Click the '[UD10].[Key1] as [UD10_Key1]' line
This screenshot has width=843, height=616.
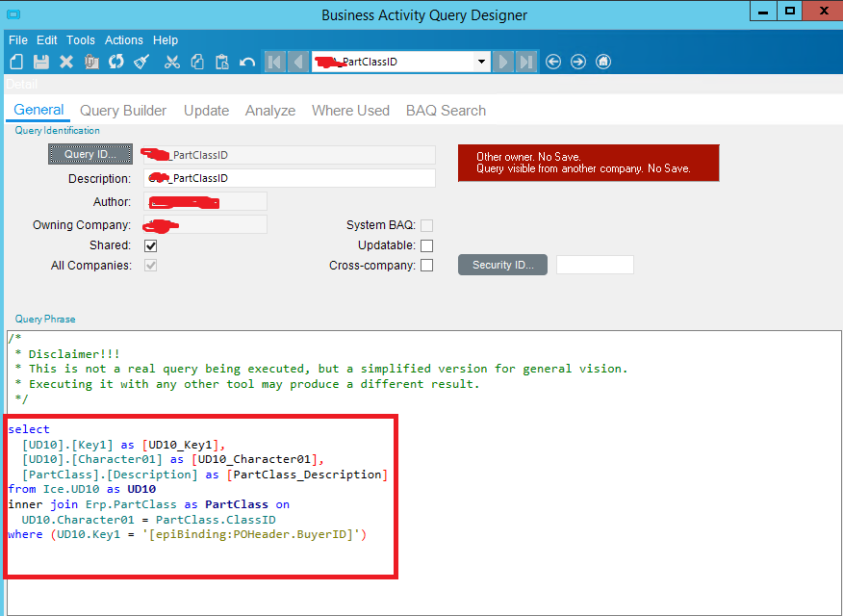[123, 445]
